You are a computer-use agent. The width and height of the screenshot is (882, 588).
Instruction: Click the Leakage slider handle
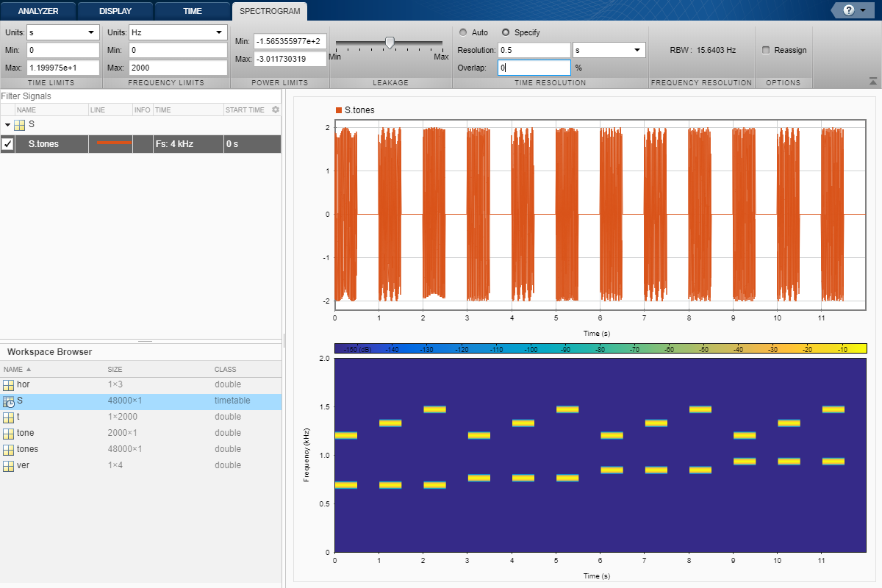[390, 43]
